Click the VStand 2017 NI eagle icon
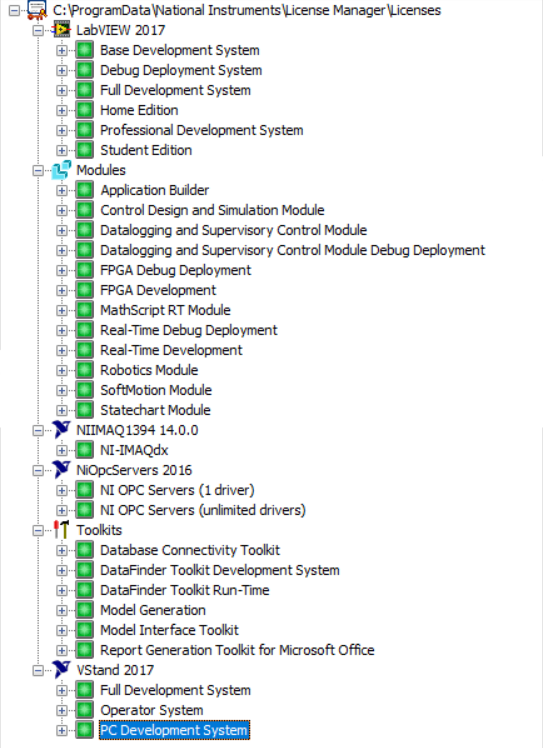This screenshot has width=543, height=748. 62,670
